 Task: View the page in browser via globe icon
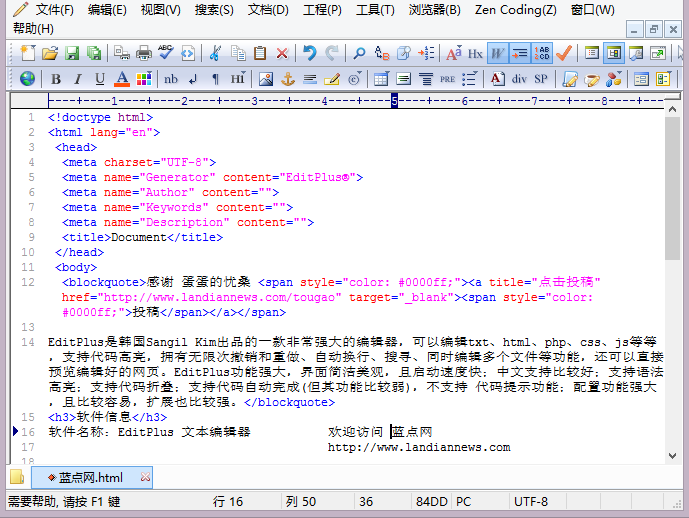[x=27, y=79]
